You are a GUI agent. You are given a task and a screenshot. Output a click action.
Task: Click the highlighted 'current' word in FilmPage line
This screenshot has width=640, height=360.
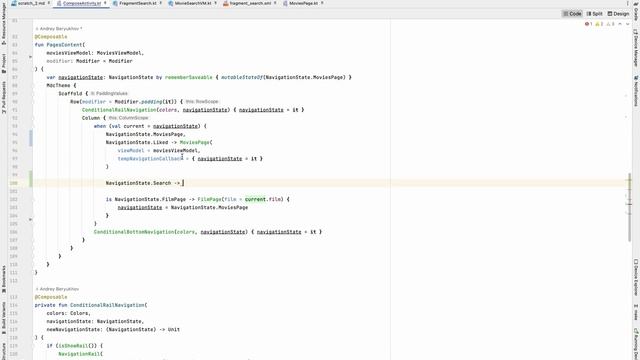pyautogui.click(x=255, y=199)
